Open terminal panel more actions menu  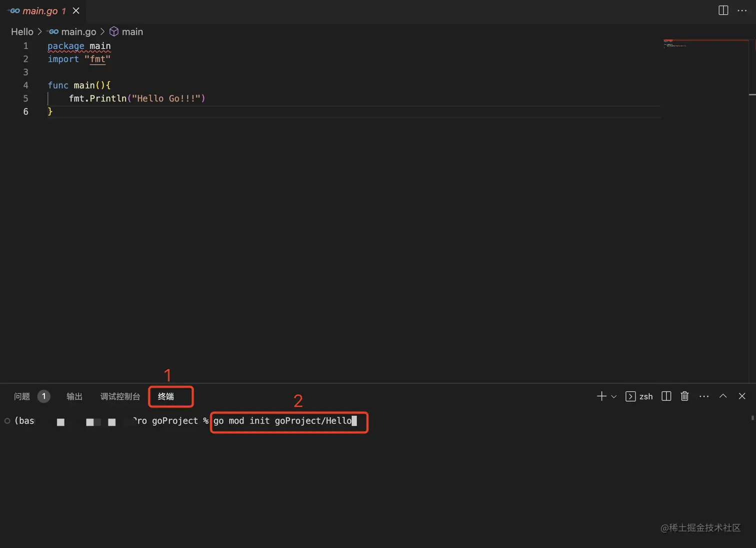click(704, 396)
